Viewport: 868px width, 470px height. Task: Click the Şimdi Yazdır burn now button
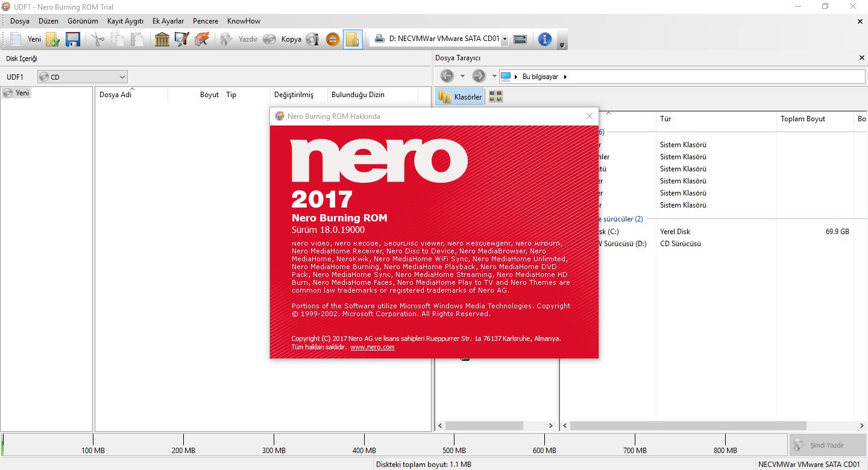click(828, 445)
